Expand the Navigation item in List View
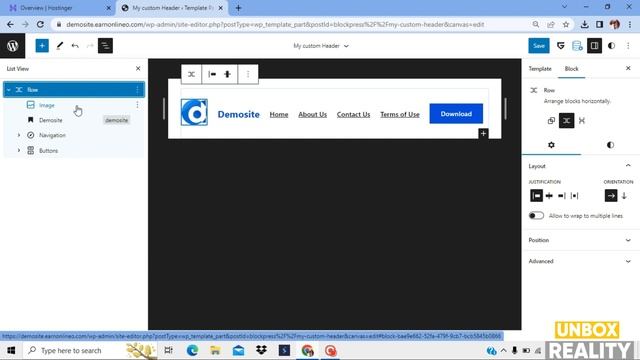The width and height of the screenshot is (640, 360). pos(18,135)
